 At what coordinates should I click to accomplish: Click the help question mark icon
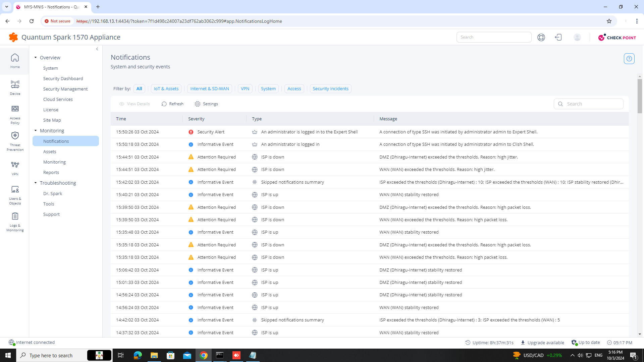coord(629,59)
